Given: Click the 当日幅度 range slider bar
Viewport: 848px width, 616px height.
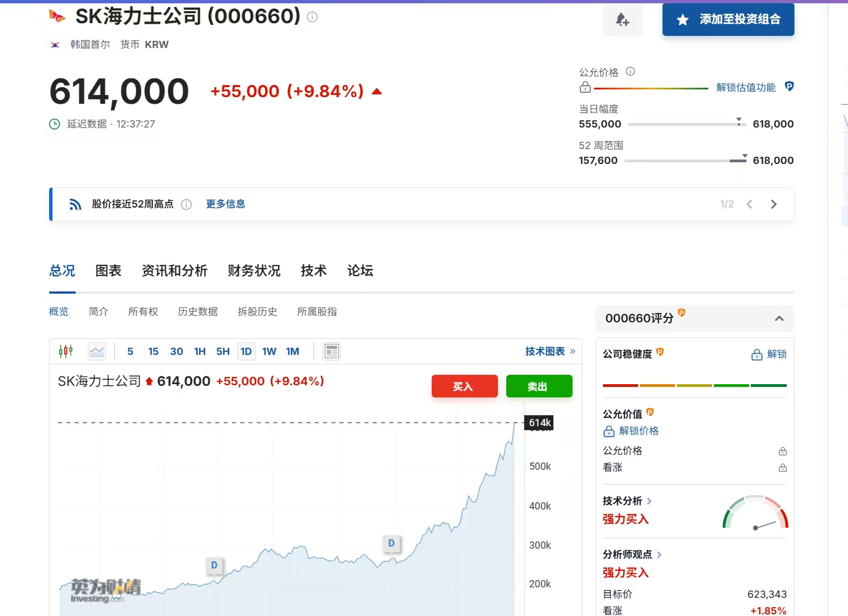Looking at the screenshot, I should coord(687,124).
